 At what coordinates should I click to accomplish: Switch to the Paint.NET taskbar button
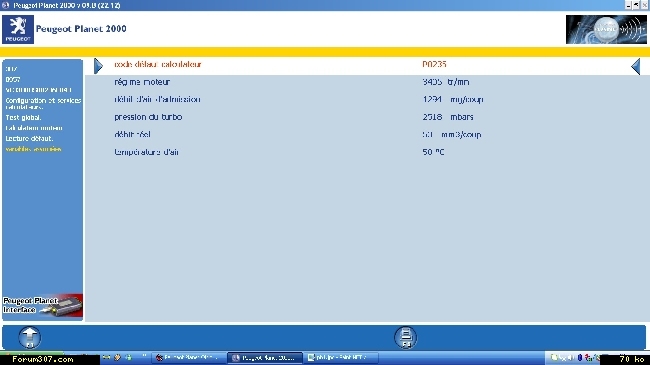[x=341, y=358]
